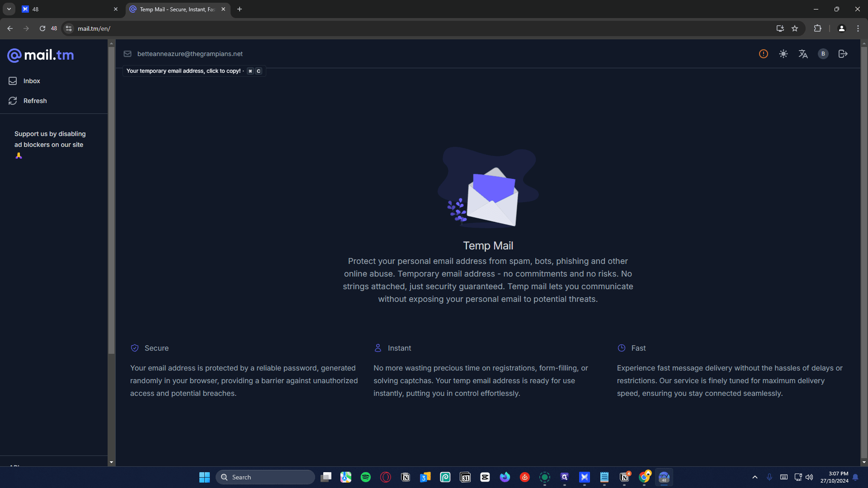
Task: Open the Maps app in taskbar
Action: click(346, 477)
